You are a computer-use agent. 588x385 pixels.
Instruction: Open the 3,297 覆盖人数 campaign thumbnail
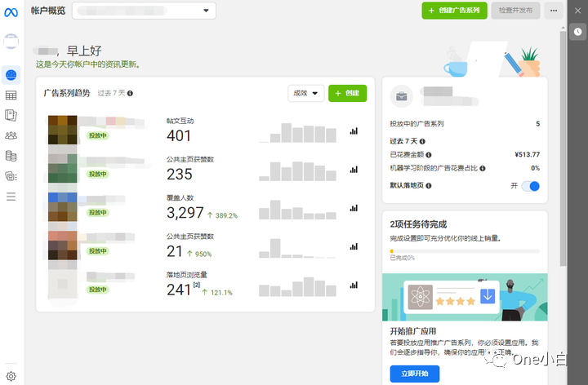pyautogui.click(x=62, y=206)
